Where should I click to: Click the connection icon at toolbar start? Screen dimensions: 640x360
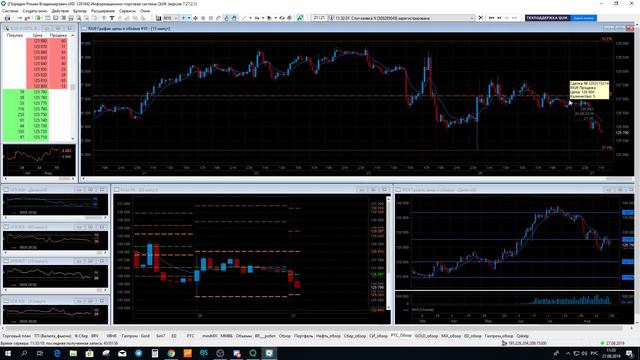coord(7,18)
